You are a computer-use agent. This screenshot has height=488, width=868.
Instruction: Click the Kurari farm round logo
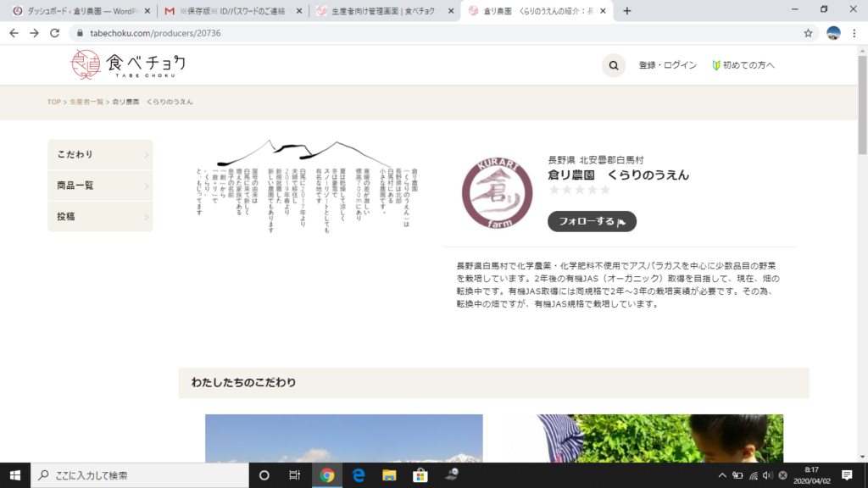click(x=497, y=193)
